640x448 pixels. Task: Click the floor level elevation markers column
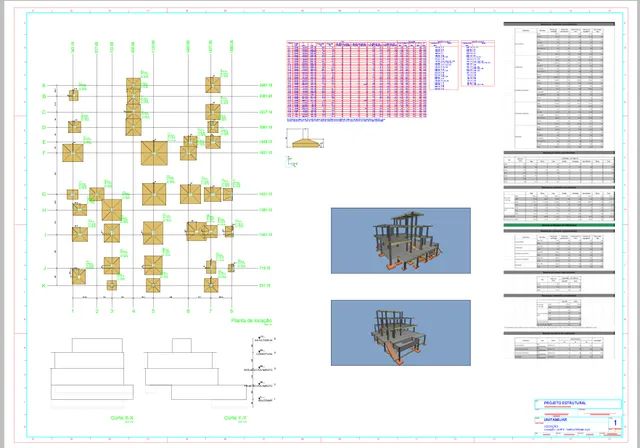pos(260,370)
